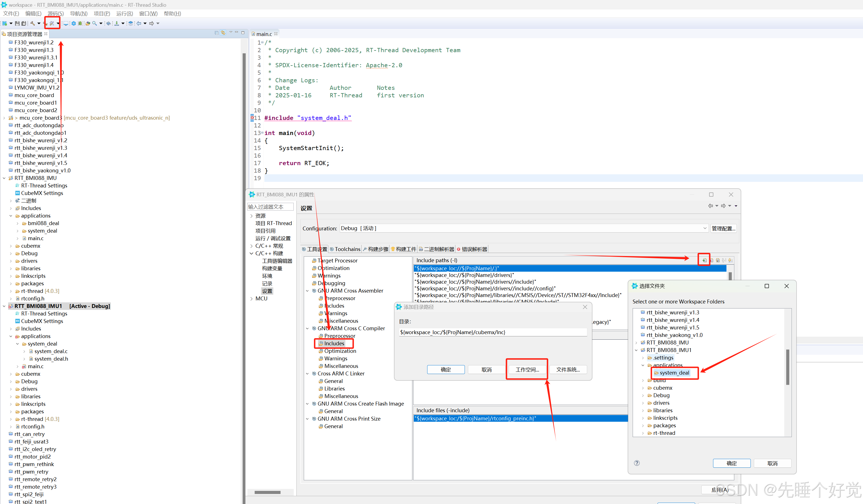This screenshot has height=504, width=863.
Task: Open the Configuration Debug dropdown
Action: [704, 228]
